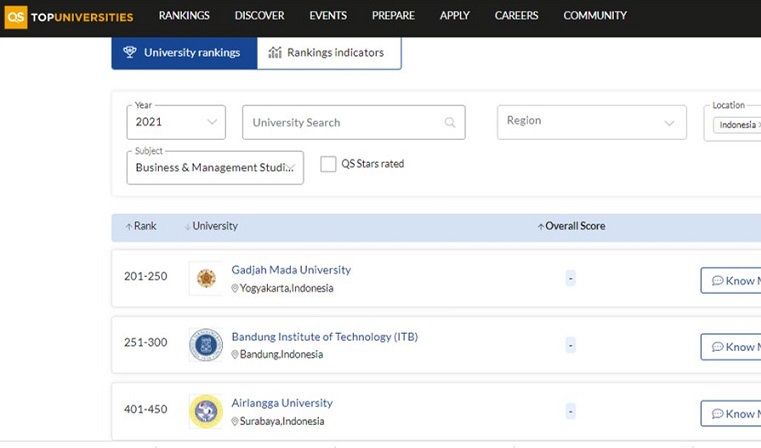
Task: Open the Gadjah Mada University link
Action: coord(291,270)
